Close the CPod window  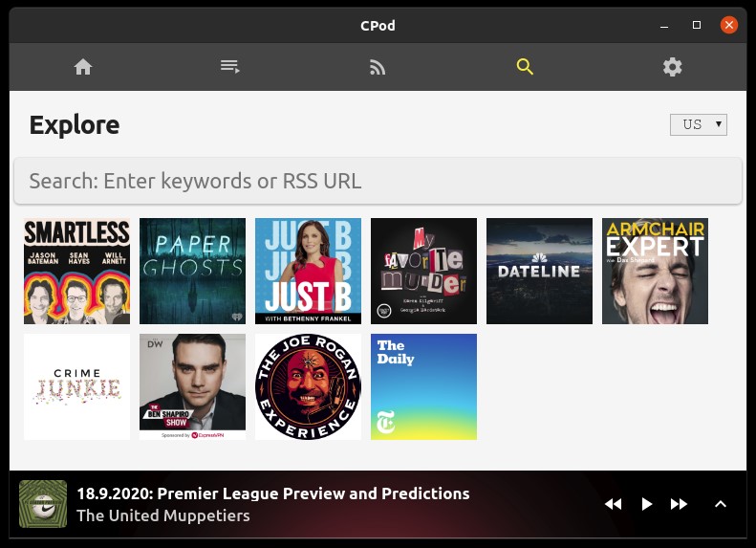click(x=729, y=25)
